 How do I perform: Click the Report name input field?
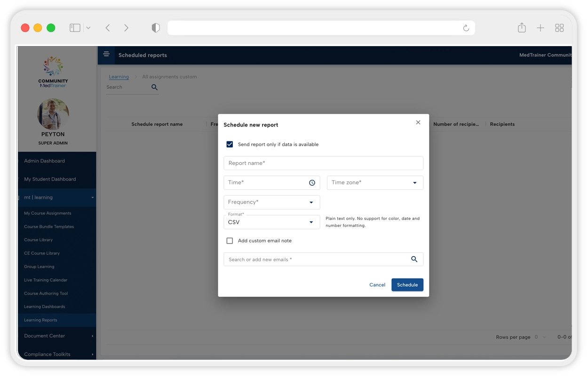coord(323,163)
